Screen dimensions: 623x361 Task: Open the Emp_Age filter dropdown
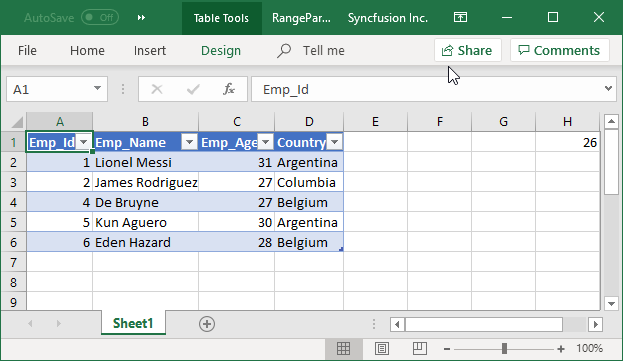pos(265,142)
